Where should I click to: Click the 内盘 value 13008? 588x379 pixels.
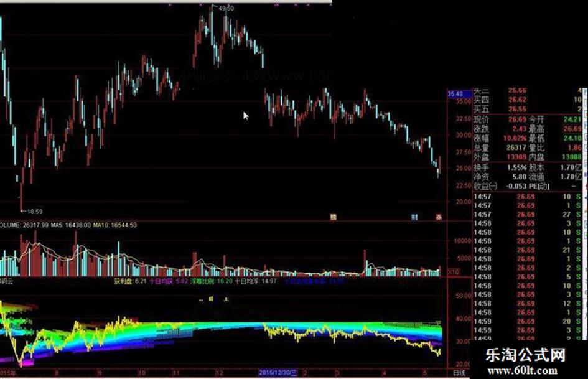point(571,157)
